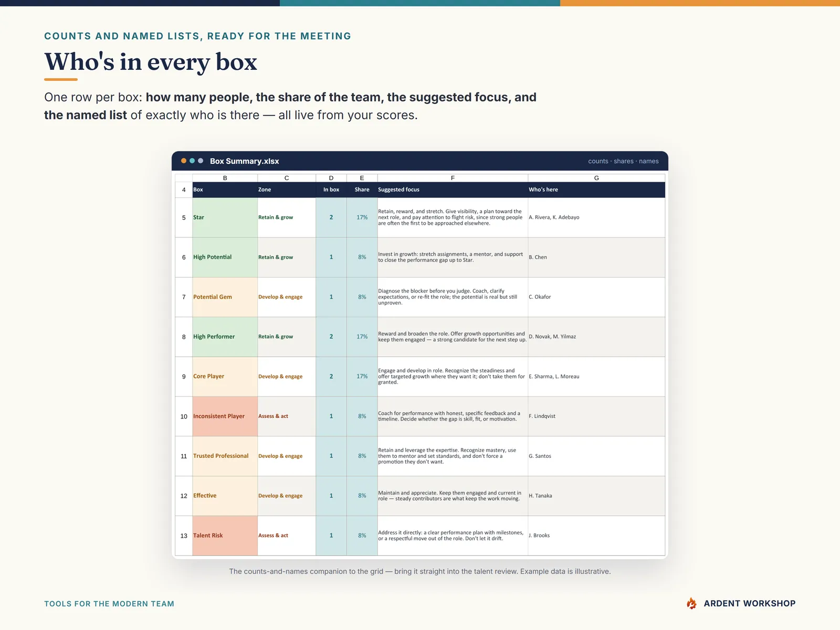Screen dimensions: 840x630
Task: Click the 'Box Summary.xlsx' window title
Action: coord(245,161)
